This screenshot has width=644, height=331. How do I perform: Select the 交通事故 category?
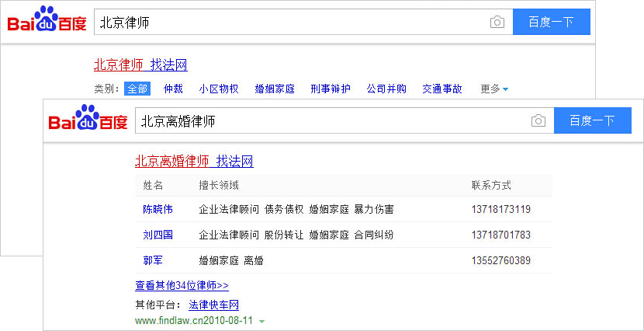click(442, 89)
